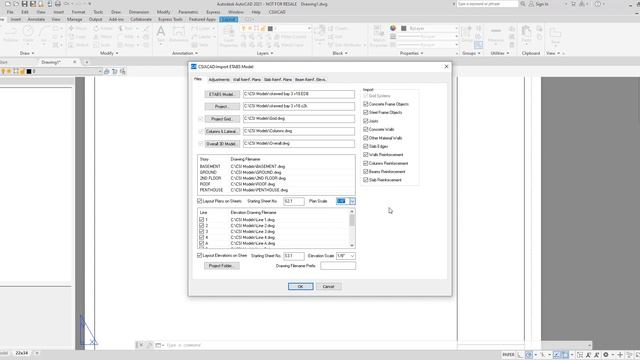The image size is (640, 360).
Task: Click the ETABS Model browse button
Action: click(x=222, y=94)
